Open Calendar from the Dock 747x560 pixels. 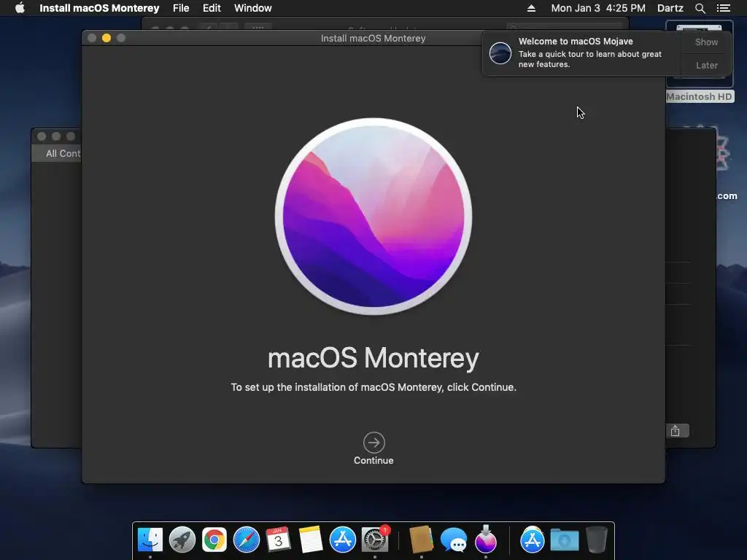pyautogui.click(x=278, y=540)
